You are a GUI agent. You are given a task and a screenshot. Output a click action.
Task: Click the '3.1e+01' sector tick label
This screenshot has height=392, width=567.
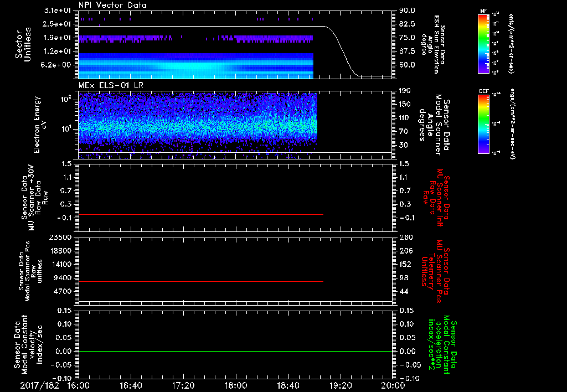pos(58,11)
